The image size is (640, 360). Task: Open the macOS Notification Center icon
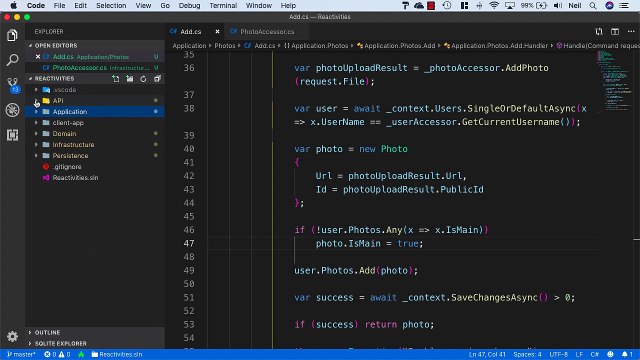624,5
